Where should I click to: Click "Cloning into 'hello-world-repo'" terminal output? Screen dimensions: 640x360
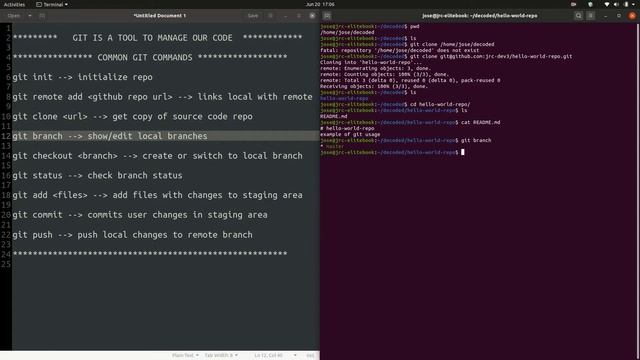tap(371, 62)
